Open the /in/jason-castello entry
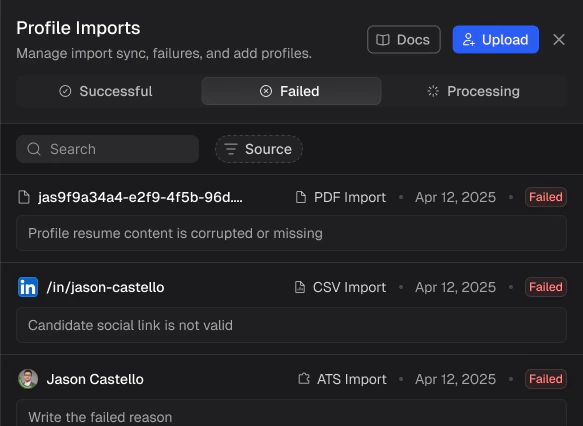This screenshot has width=583, height=426. [x=105, y=287]
